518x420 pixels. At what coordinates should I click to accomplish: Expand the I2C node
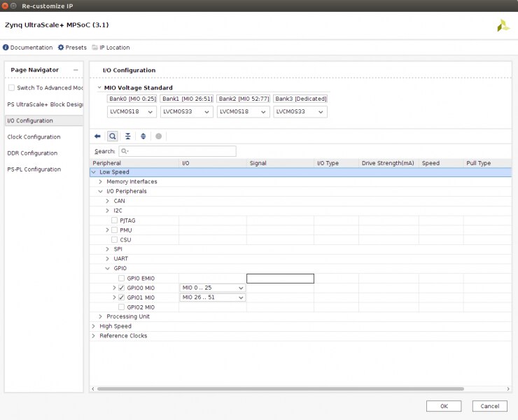point(107,211)
